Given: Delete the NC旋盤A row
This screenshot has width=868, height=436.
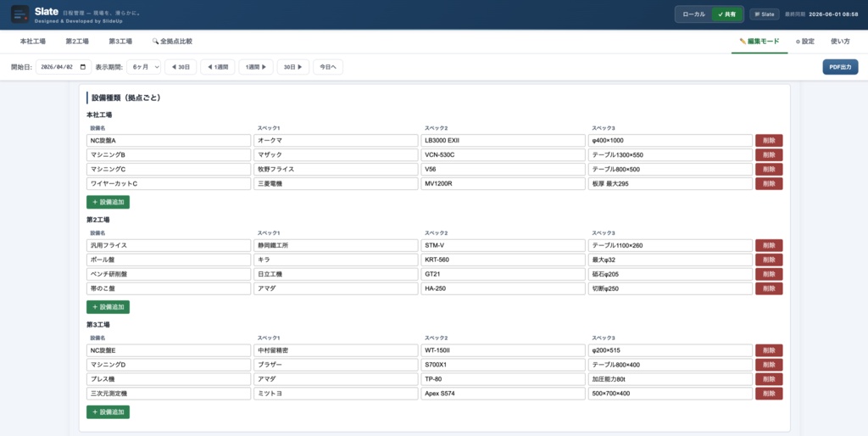Looking at the screenshot, I should [769, 141].
